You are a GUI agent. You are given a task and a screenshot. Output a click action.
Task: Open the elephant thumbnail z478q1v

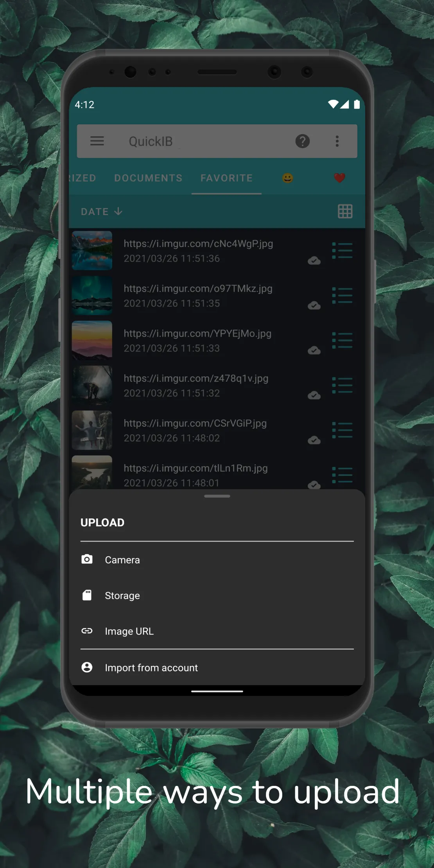pyautogui.click(x=92, y=386)
